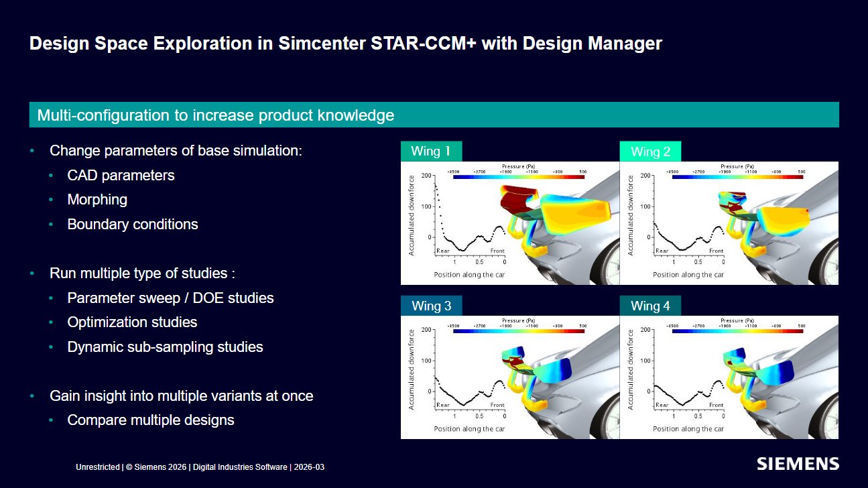This screenshot has width=868, height=488.
Task: Click the slide title about Design Space Exploration
Action: [346, 44]
